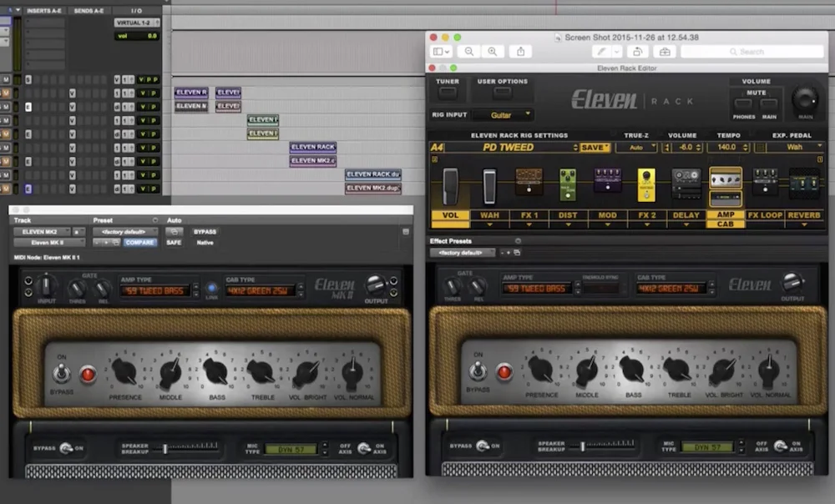Click the FX2 yellow pedal icon
Image resolution: width=835 pixels, height=504 pixels.
click(x=645, y=185)
